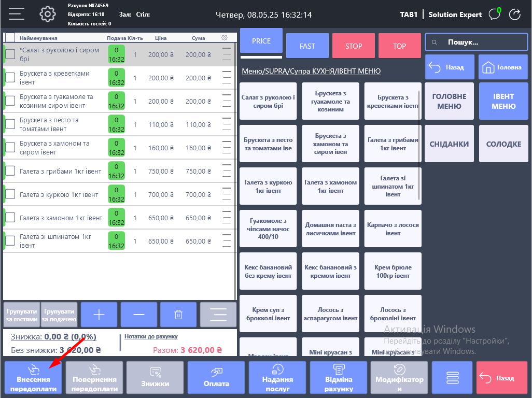This screenshot has width=532, height=398.
Task: Open the Нотатки до рахунку link
Action: pyautogui.click(x=151, y=336)
